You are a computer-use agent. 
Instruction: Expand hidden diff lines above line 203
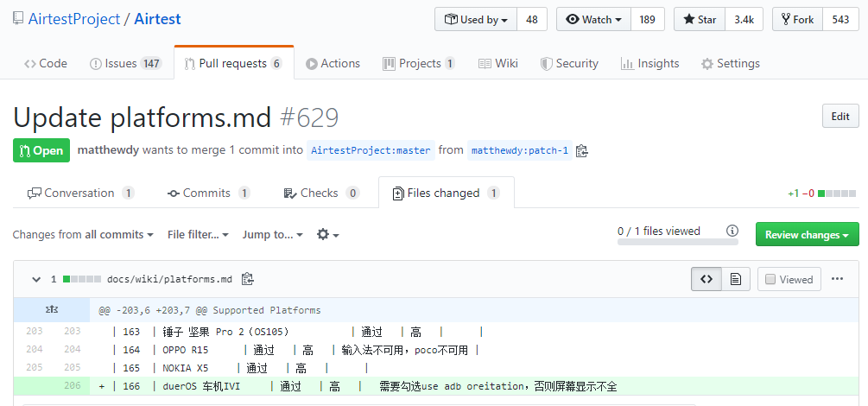coord(52,310)
